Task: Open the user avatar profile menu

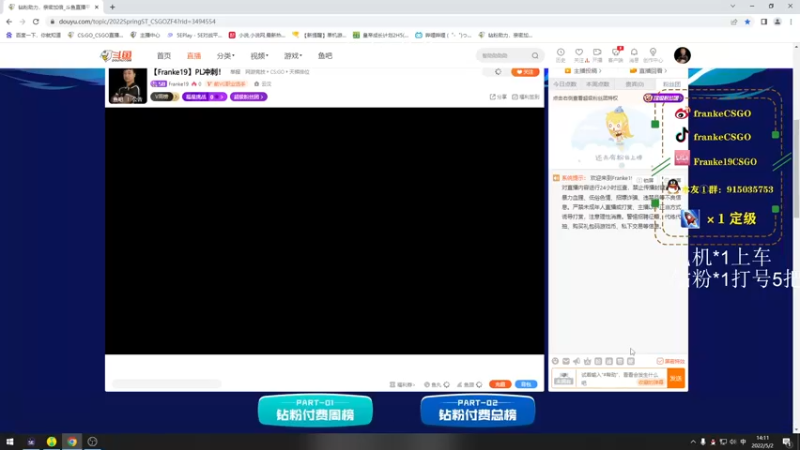Action: [x=682, y=55]
